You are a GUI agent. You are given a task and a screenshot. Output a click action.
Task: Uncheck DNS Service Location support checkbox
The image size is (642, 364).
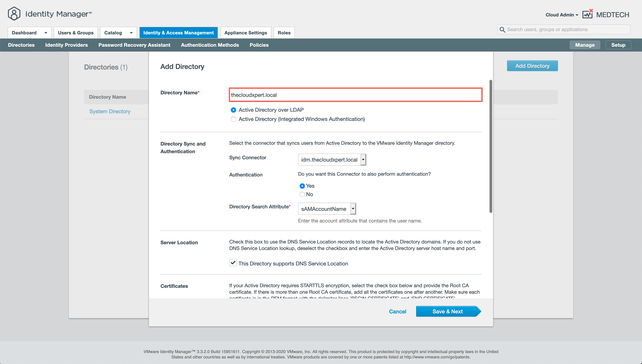[233, 263]
